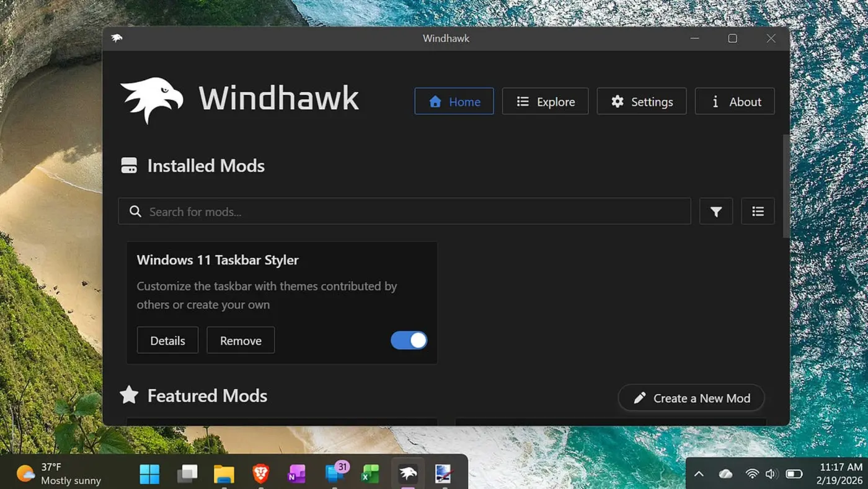View Details of the Taskbar Styler mod
Viewport: 868px width, 489px height.
[x=167, y=340]
